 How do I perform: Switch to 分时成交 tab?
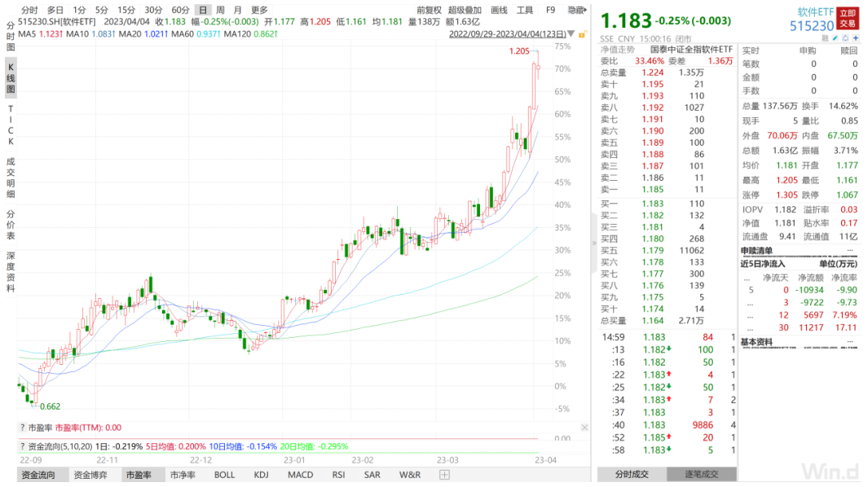[x=632, y=474]
